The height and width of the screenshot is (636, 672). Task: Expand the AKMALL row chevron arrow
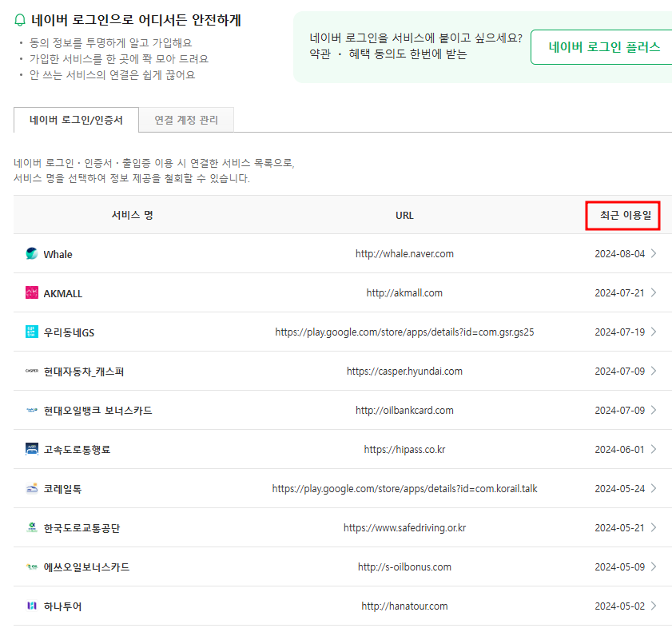click(x=654, y=292)
